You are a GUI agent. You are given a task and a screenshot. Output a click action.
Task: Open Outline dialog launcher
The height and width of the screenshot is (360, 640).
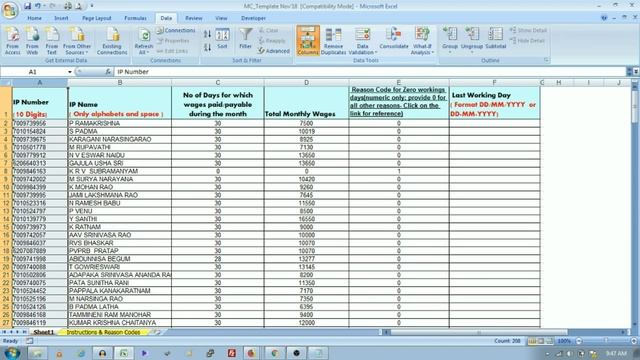(546, 60)
